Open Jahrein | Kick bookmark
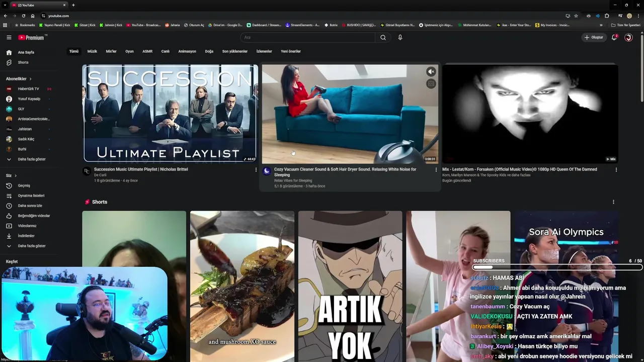 pos(111,25)
